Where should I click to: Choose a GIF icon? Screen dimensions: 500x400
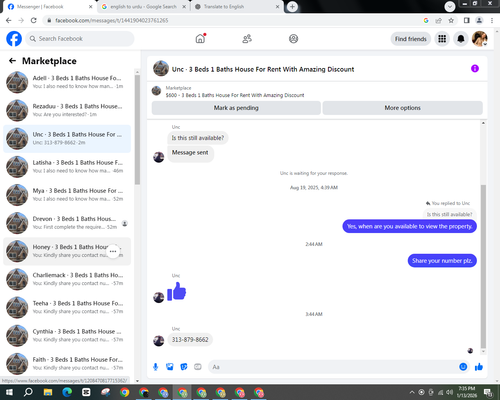pos(198,367)
